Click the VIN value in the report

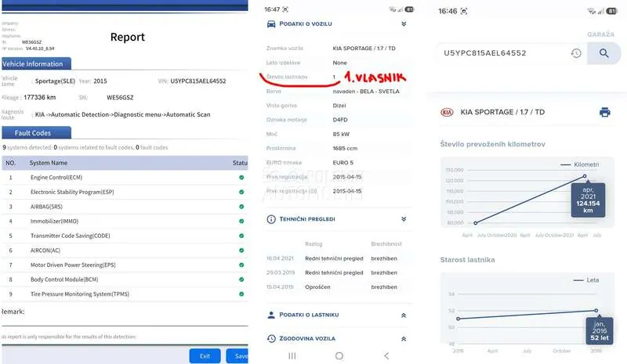click(198, 81)
